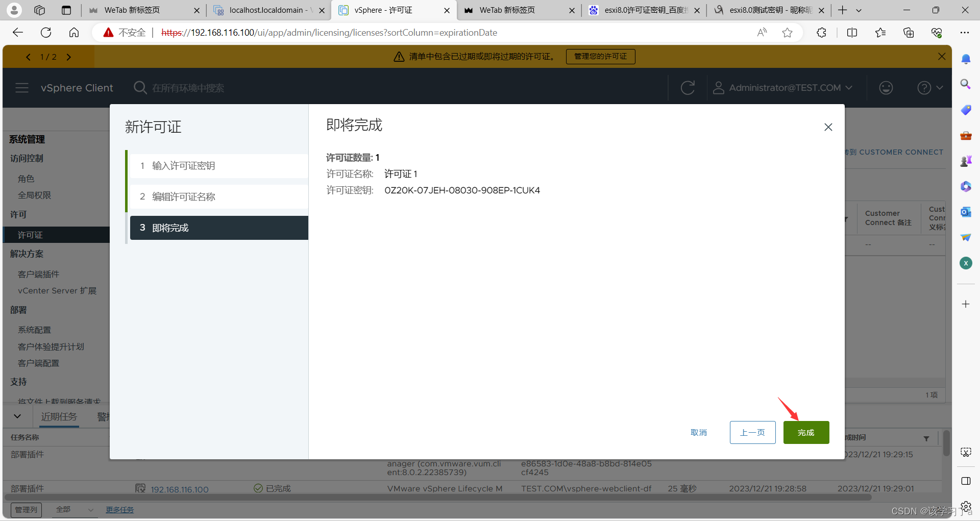Open the favorites list icon
Screen dimensions: 980x521
click(880, 33)
